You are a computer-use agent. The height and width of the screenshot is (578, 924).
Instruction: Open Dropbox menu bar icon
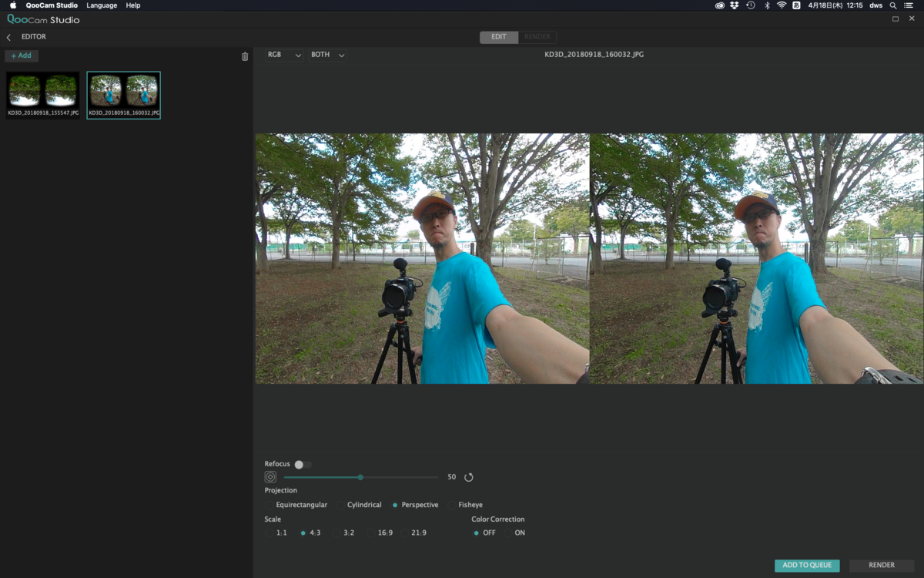pos(734,5)
